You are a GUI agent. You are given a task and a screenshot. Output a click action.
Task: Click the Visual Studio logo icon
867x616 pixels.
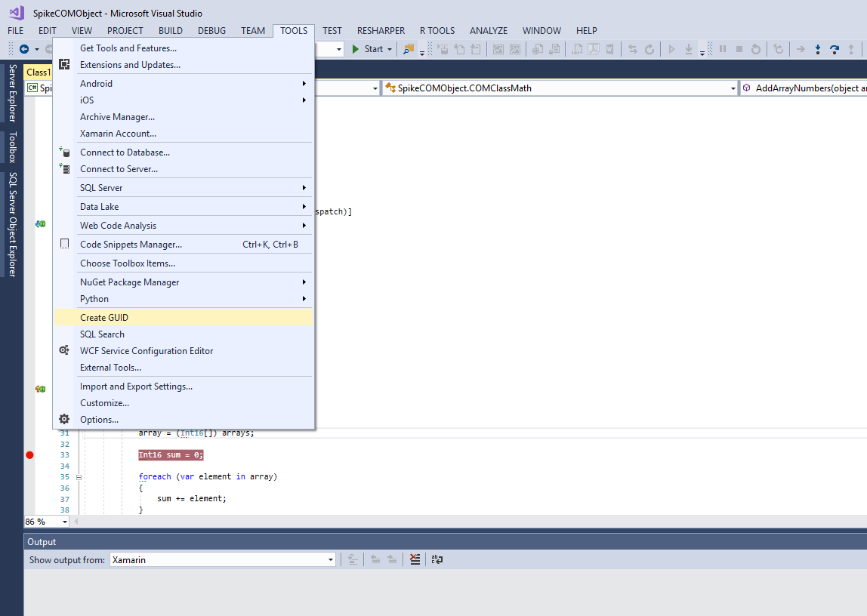point(17,13)
